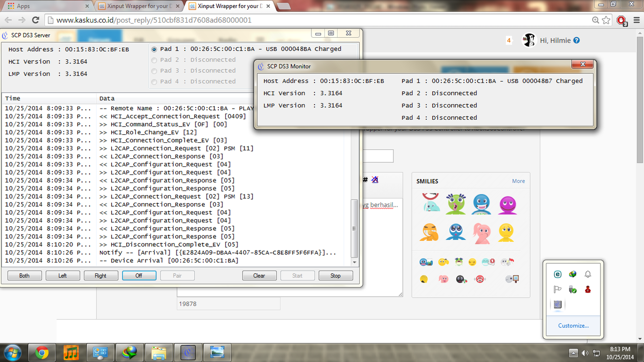Click the Safely Remove Hardware tray icon

pos(573,289)
